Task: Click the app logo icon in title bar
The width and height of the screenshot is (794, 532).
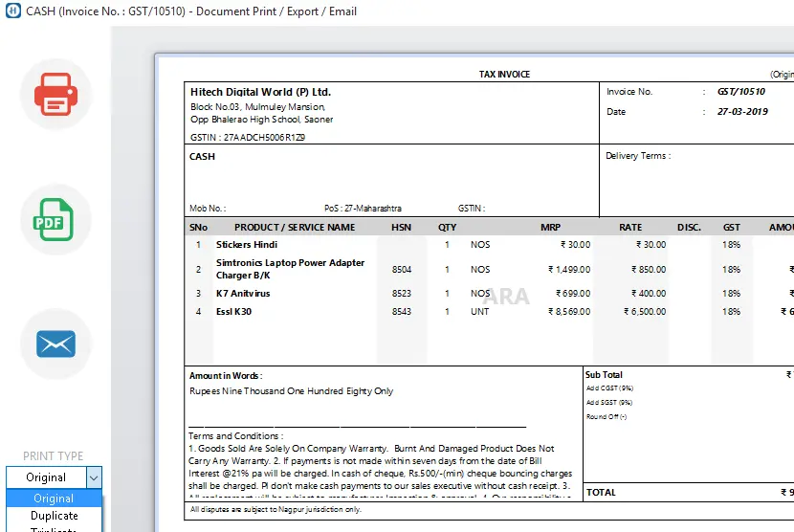Action: (x=12, y=11)
